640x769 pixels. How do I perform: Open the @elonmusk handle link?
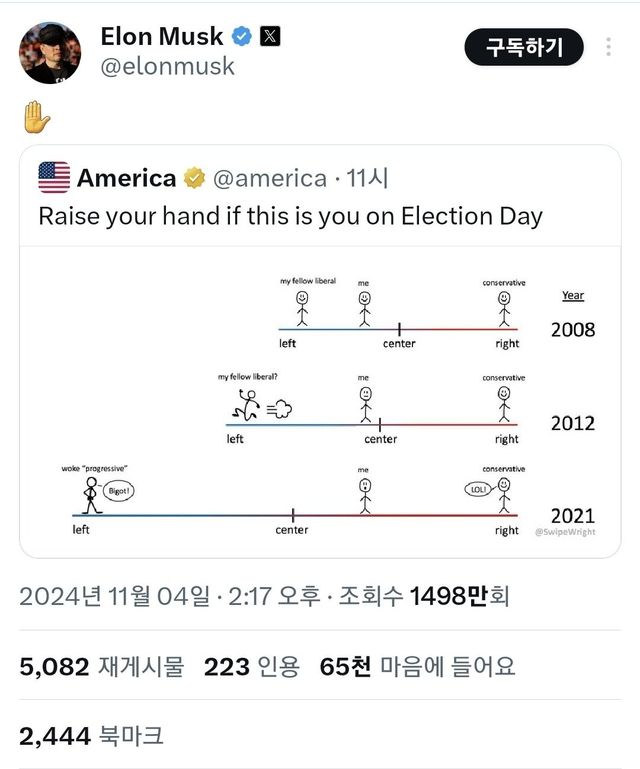[167, 66]
